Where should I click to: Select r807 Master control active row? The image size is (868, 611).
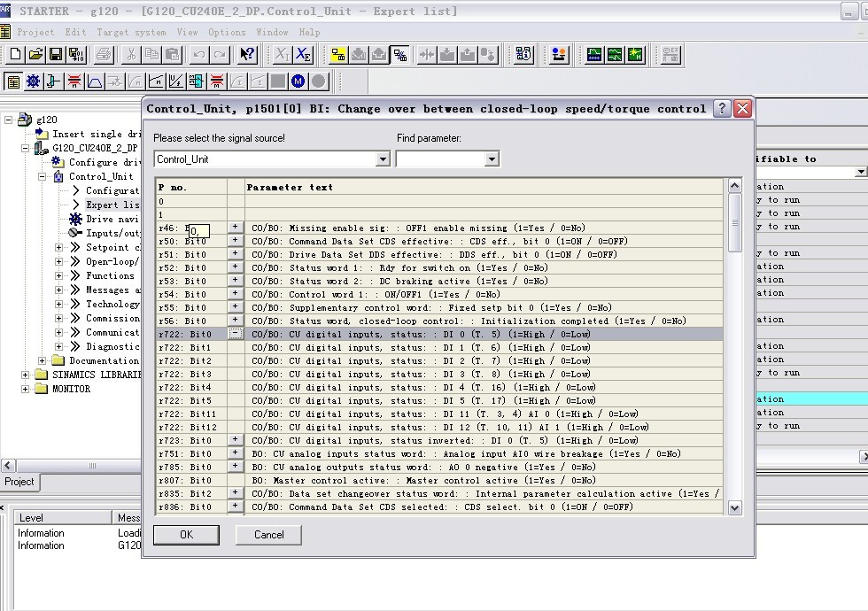click(x=440, y=480)
